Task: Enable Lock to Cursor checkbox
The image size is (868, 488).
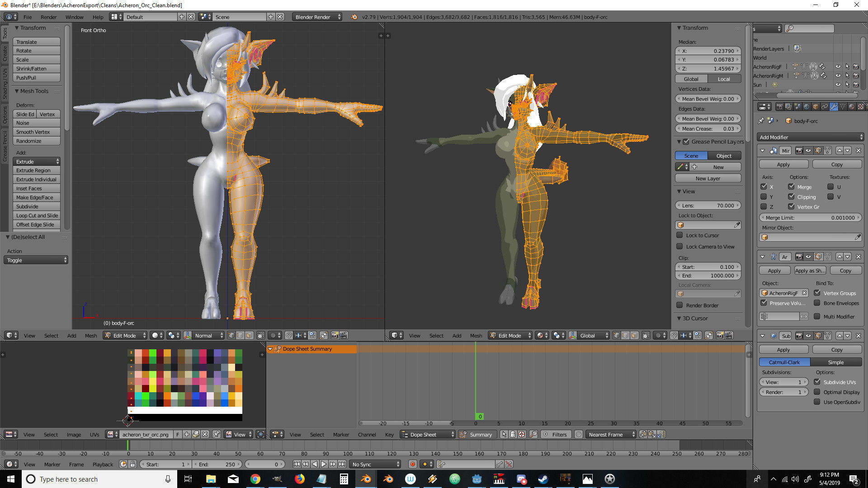Action: pos(679,235)
